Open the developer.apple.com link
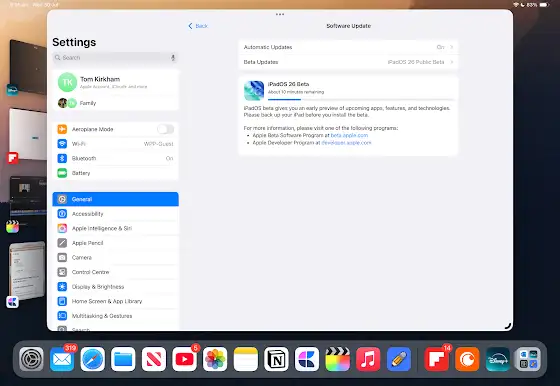The width and height of the screenshot is (560, 386). (346, 142)
